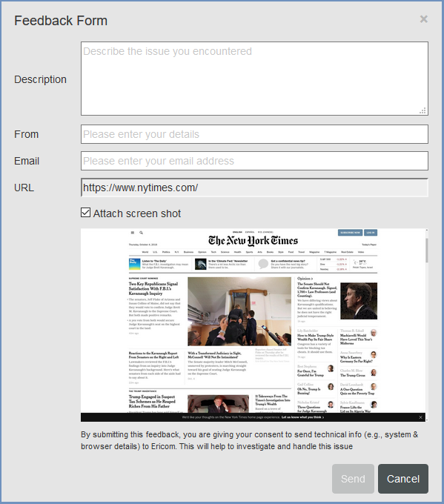The image size is (444, 504).
Task: Dismiss the black banner X in preview
Action: [420, 417]
